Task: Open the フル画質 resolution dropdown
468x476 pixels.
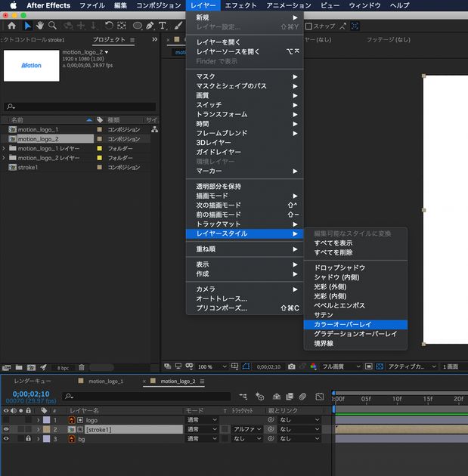Action: click(341, 366)
